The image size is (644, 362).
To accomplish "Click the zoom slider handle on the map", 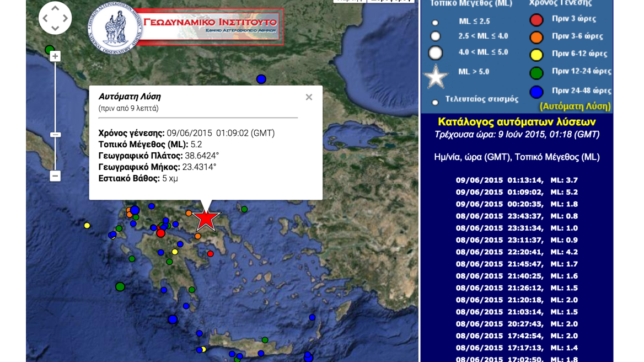I will (55, 134).
